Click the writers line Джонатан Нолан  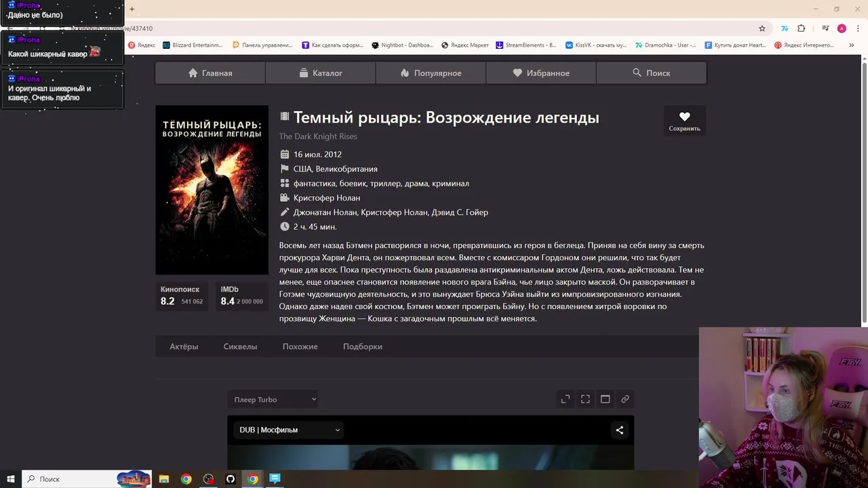click(x=391, y=212)
